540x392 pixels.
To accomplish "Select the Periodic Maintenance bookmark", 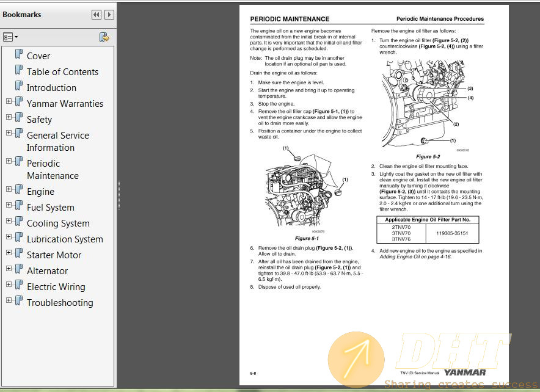I will 53,170.
